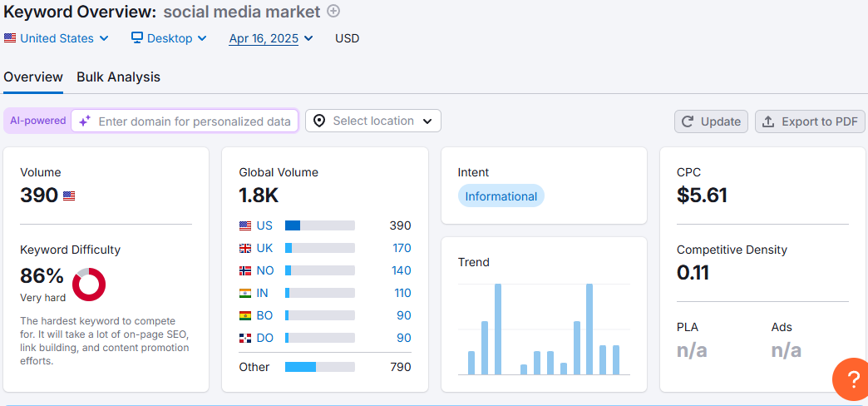Click the desktop monitor icon
Screen dimensions: 868x406
pos(136,37)
